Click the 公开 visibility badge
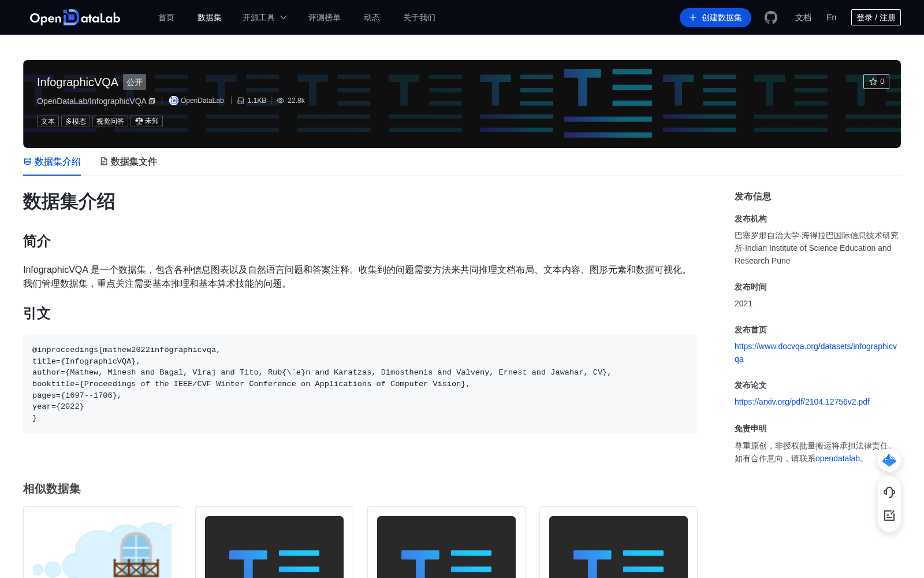This screenshot has height=578, width=924. click(x=135, y=82)
